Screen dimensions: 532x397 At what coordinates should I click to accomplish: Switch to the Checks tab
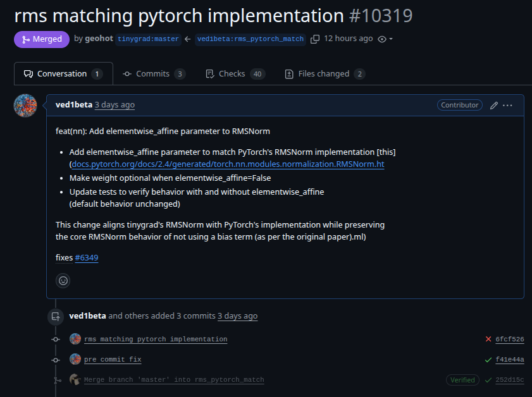tap(235, 73)
